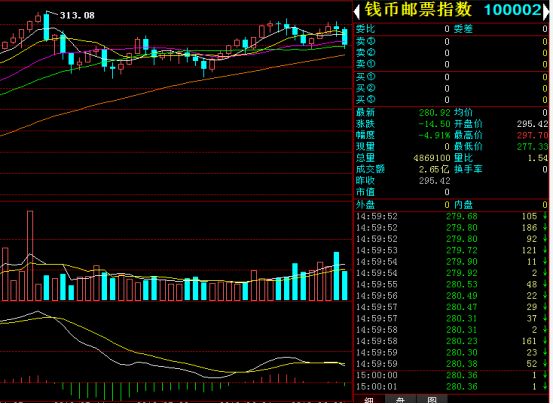Select the tallest hollow red volume bar
Screen dimensions: 553x404
[x=30, y=256]
